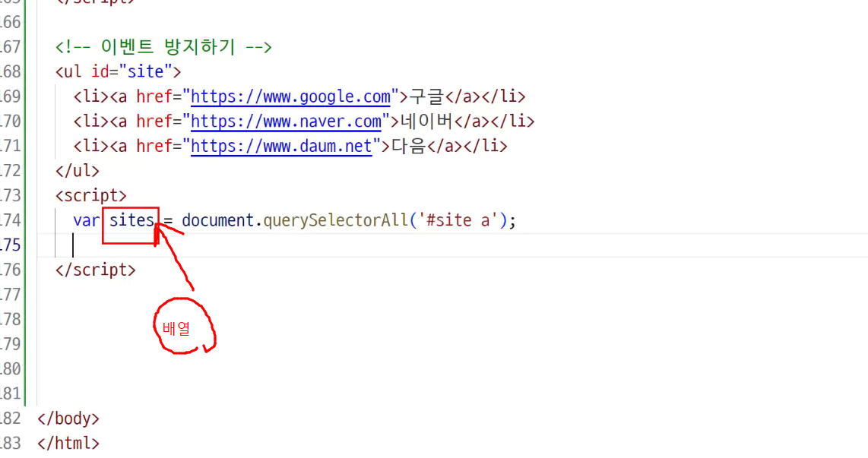Click the string '#site a'
868x458 pixels.
tap(458, 221)
